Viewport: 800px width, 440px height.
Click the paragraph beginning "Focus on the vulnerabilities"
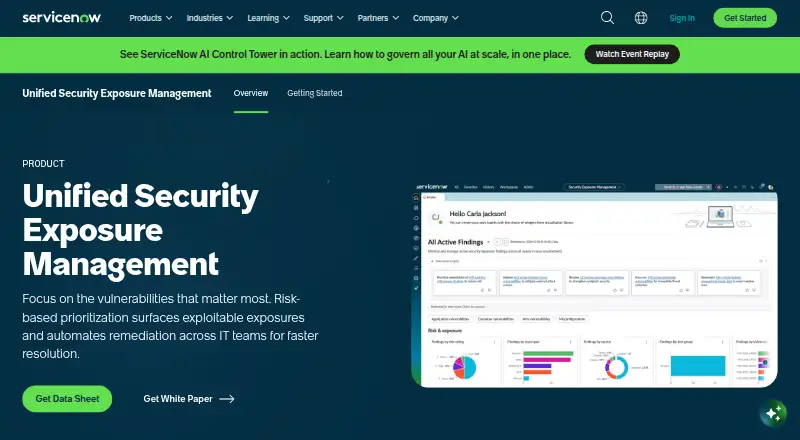tap(170, 326)
